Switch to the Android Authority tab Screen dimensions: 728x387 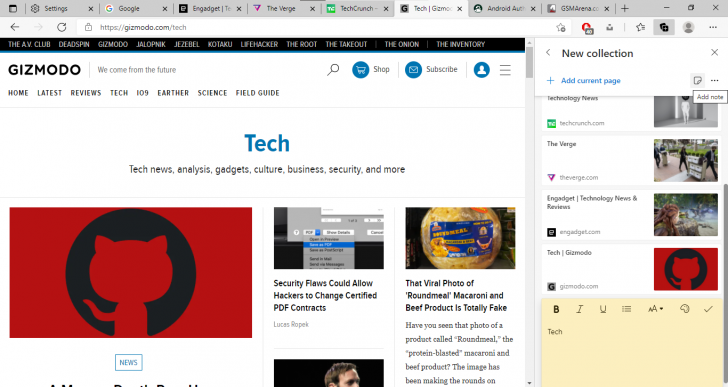505,8
